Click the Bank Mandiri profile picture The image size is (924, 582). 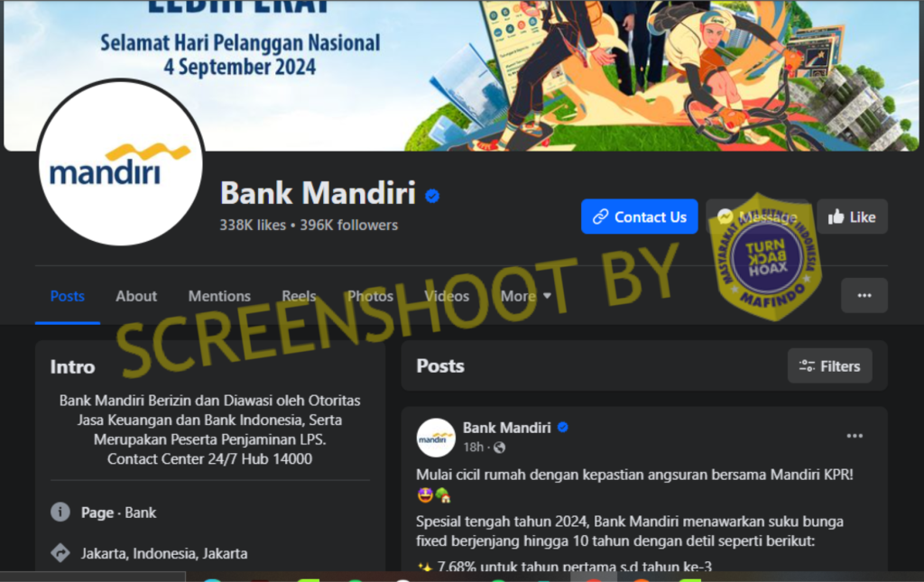[x=121, y=163]
